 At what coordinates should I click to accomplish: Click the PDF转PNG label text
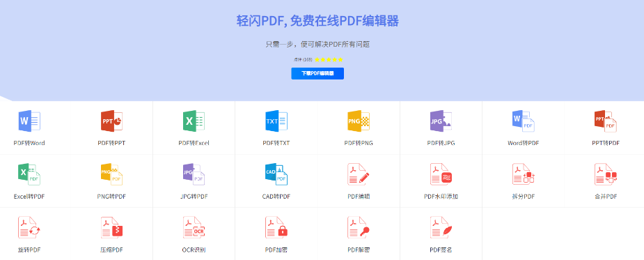click(x=359, y=143)
